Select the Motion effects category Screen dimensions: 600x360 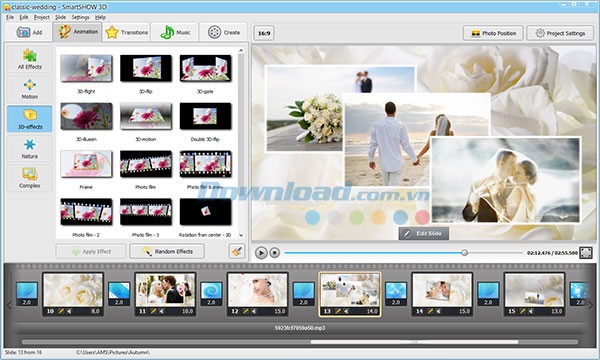pyautogui.click(x=29, y=89)
